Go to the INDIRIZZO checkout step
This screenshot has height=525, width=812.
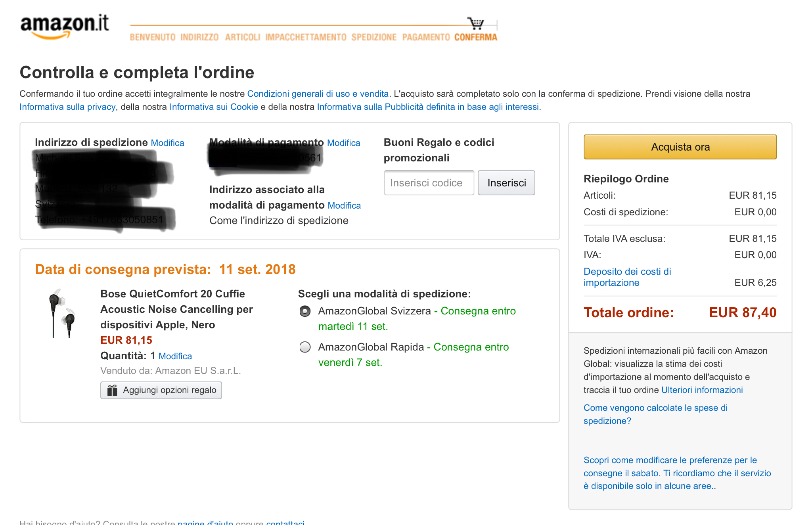pyautogui.click(x=199, y=37)
